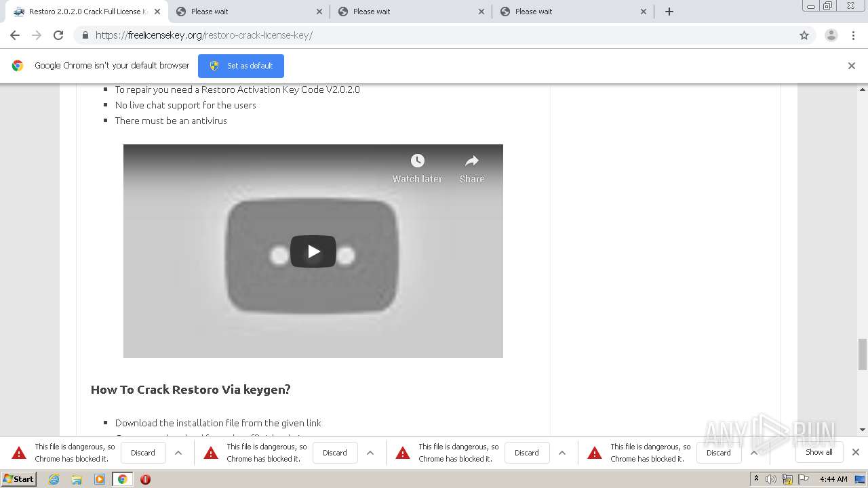The width and height of the screenshot is (868, 488).
Task: Open a new tab
Action: pyautogui.click(x=669, y=12)
